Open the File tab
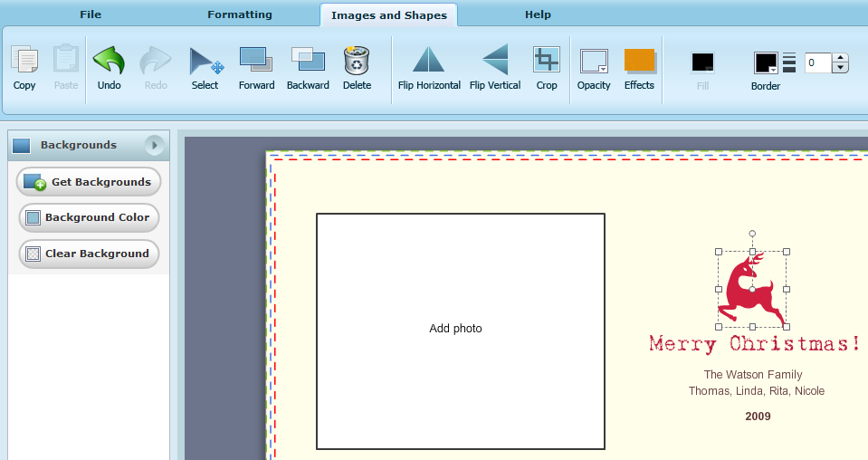The image size is (868, 460). tap(91, 14)
